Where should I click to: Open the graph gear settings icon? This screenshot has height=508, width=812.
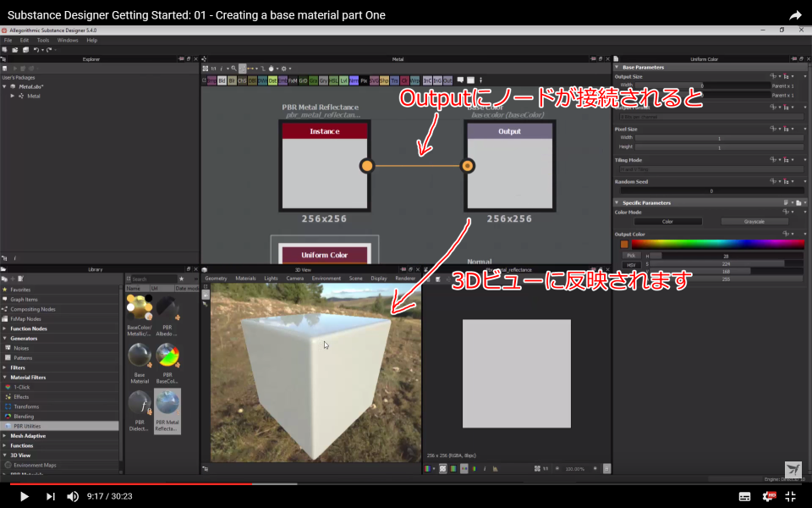[284, 69]
